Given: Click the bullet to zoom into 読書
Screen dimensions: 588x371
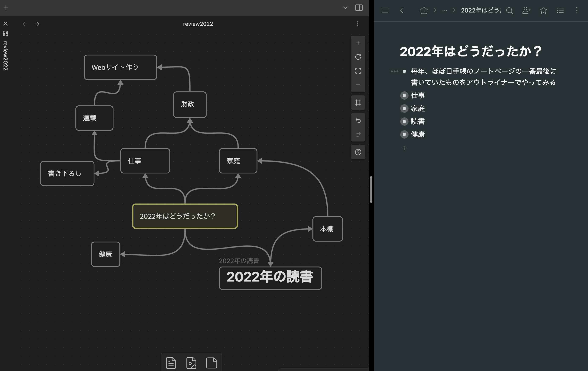Looking at the screenshot, I should coord(404,122).
